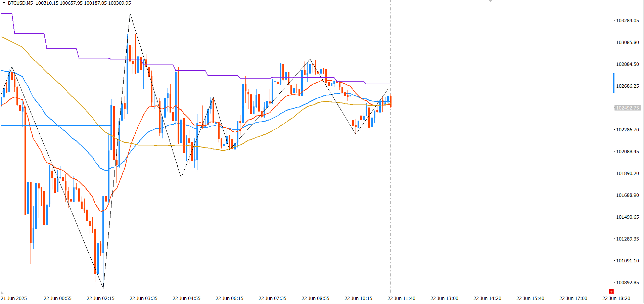The image size is (644, 304).
Task: Click the highlighted 102492.75 price tag
Action: coord(627,108)
